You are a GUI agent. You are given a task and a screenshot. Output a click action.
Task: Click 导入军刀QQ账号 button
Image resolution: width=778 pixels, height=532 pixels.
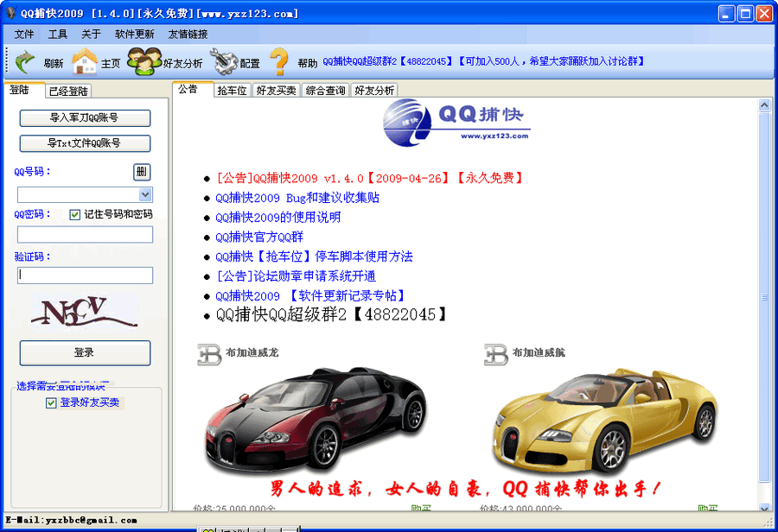[85, 118]
